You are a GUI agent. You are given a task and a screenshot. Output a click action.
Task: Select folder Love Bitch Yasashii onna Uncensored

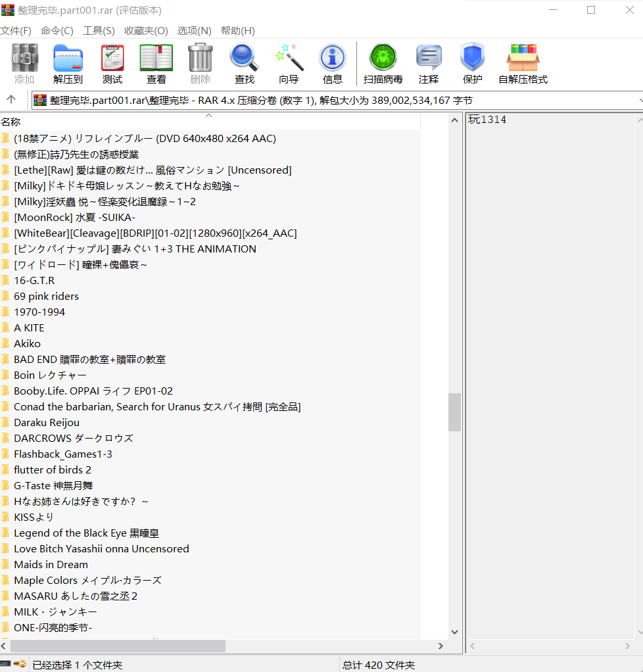[x=102, y=548]
